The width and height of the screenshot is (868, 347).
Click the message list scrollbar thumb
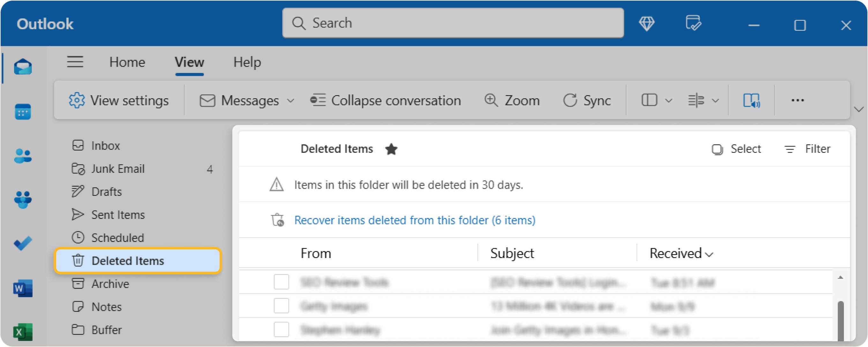[840, 321]
